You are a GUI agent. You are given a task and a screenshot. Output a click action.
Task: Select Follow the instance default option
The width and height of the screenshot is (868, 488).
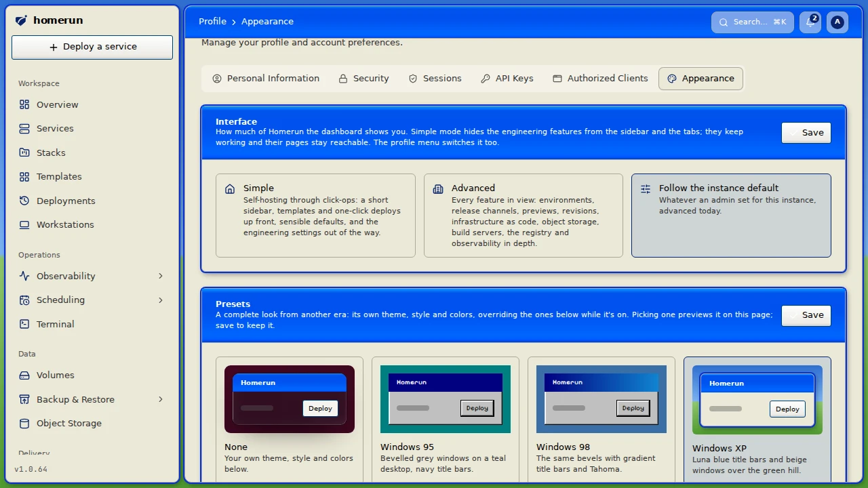[731, 216]
